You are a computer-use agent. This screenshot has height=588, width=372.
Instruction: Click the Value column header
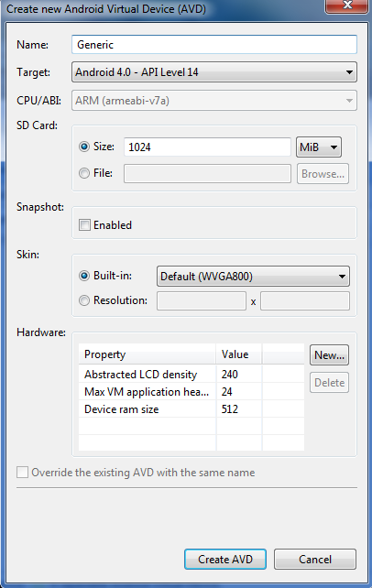pos(239,354)
